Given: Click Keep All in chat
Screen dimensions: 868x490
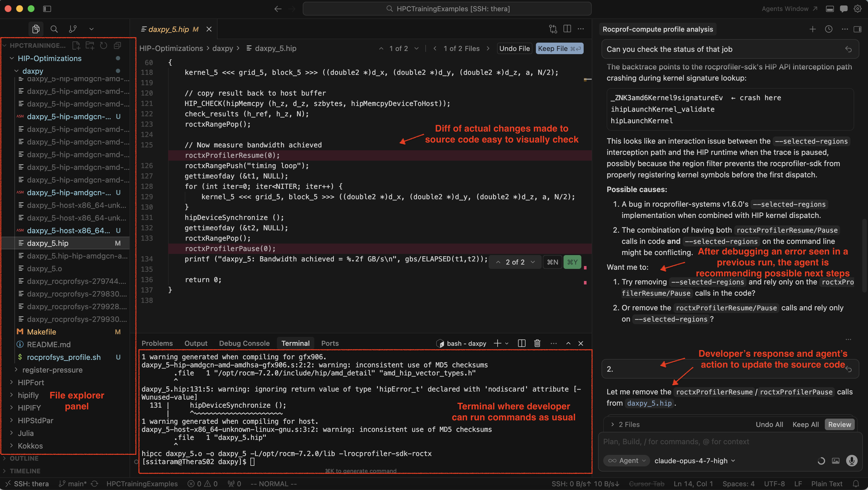Looking at the screenshot, I should coord(805,424).
